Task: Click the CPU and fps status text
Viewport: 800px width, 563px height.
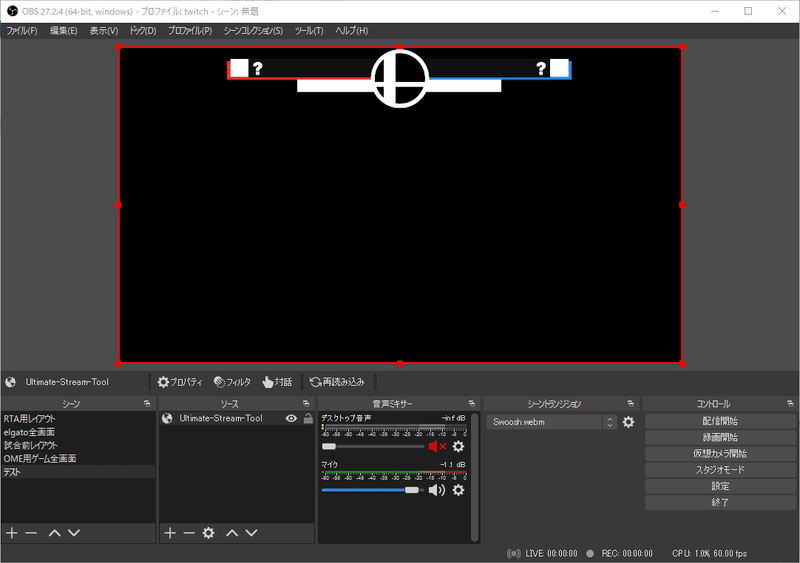Action: point(709,553)
